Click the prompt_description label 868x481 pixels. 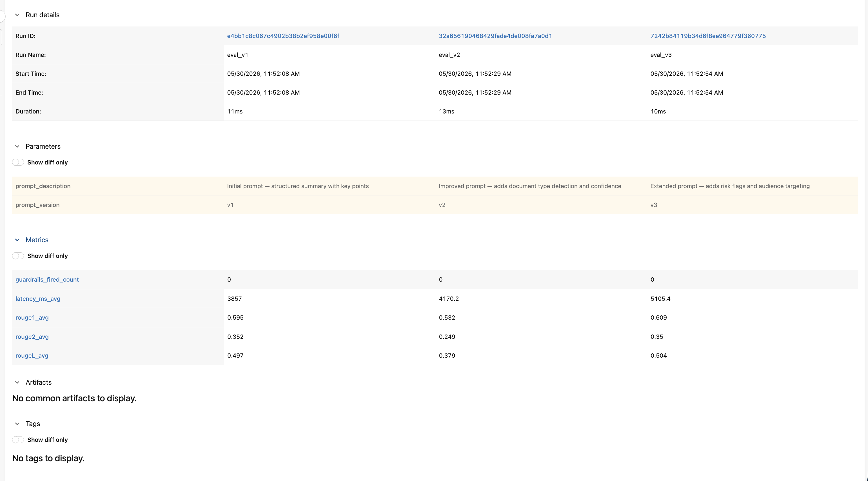[43, 186]
